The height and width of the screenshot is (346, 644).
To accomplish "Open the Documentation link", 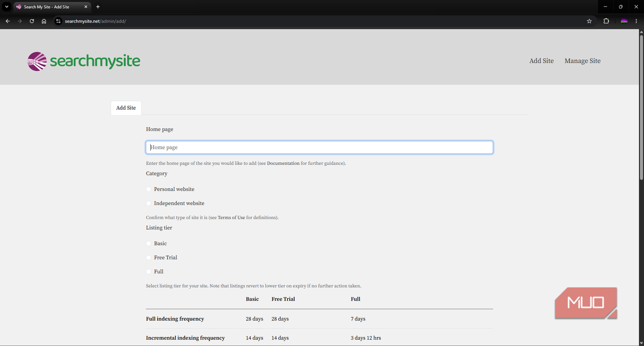I will [x=283, y=163].
